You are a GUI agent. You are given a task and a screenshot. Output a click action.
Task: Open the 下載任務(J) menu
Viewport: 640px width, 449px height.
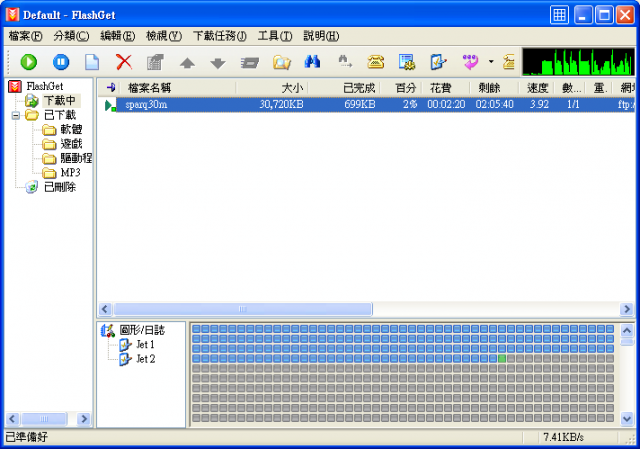[220, 36]
